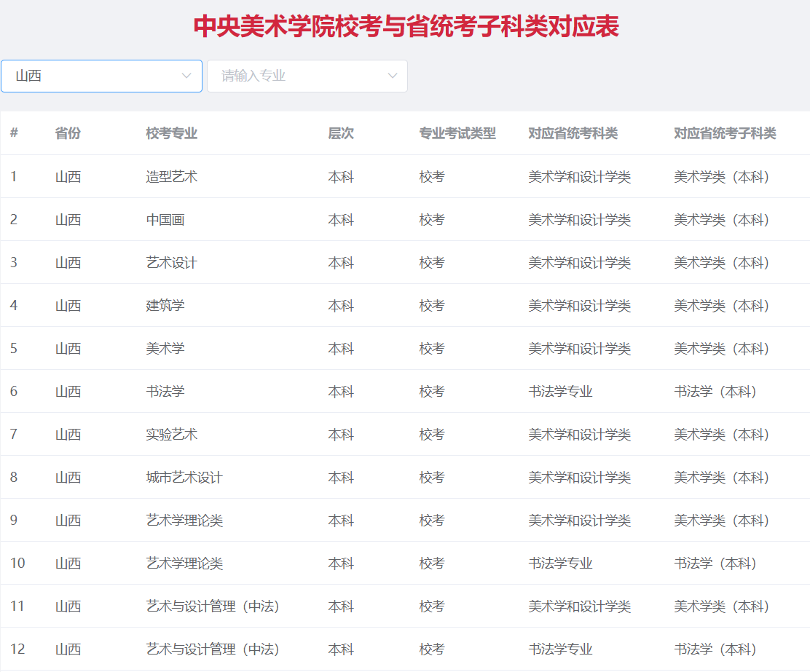The width and height of the screenshot is (810, 672).
Task: Click the 对应省统考科类 column header
Action: tap(573, 133)
